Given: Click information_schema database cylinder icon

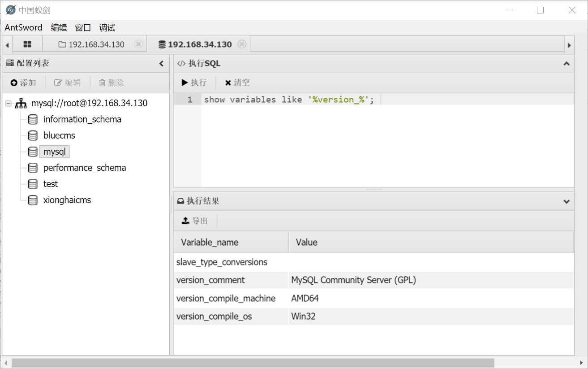Looking at the screenshot, I should [33, 119].
